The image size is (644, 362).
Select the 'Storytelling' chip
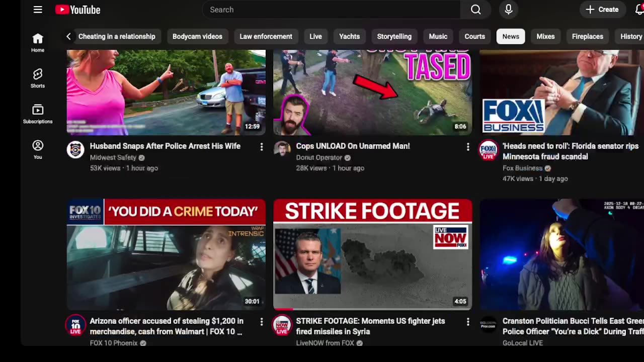pos(394,36)
